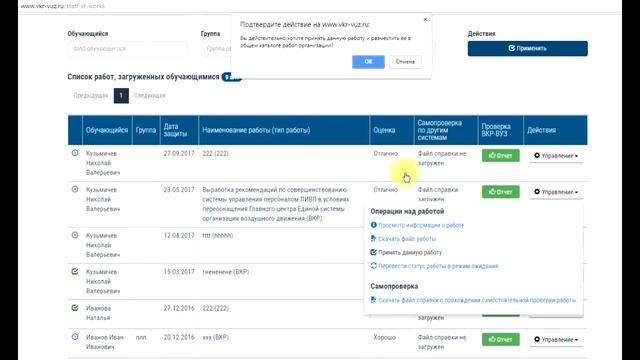The width and height of the screenshot is (640, 360).
Task: Open Отчет for work dated 27.09.2017
Action: (500, 156)
